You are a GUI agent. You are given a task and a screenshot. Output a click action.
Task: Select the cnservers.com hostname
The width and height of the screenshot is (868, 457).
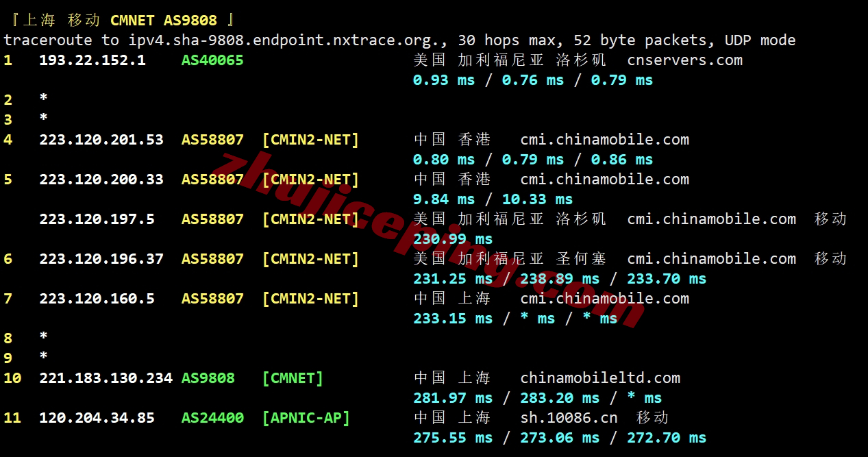click(x=685, y=60)
